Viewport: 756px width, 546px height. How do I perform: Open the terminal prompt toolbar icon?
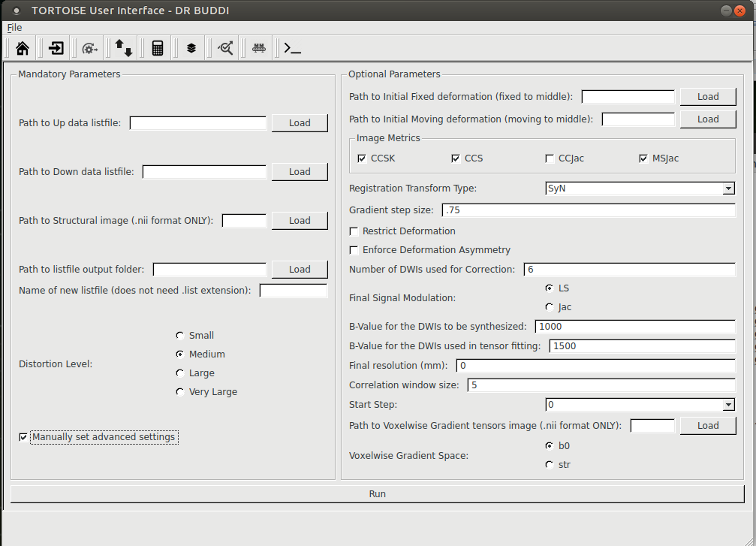coord(293,48)
